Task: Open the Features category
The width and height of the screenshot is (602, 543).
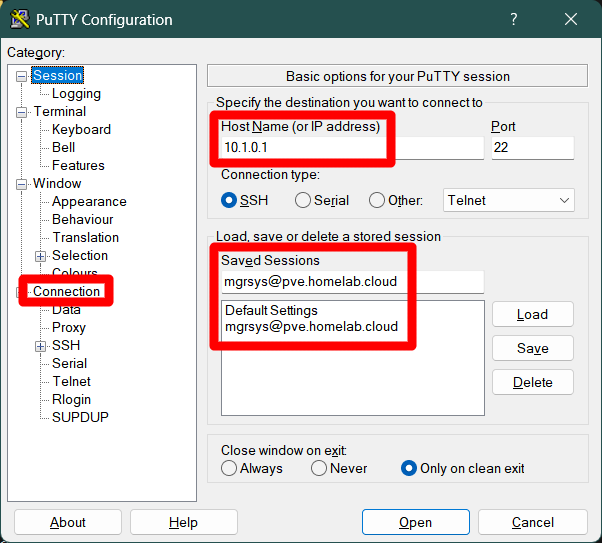Action: click(78, 166)
